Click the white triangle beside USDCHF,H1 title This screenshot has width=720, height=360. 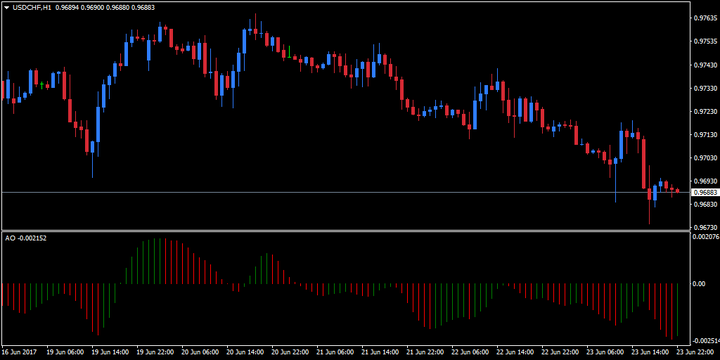(6, 8)
